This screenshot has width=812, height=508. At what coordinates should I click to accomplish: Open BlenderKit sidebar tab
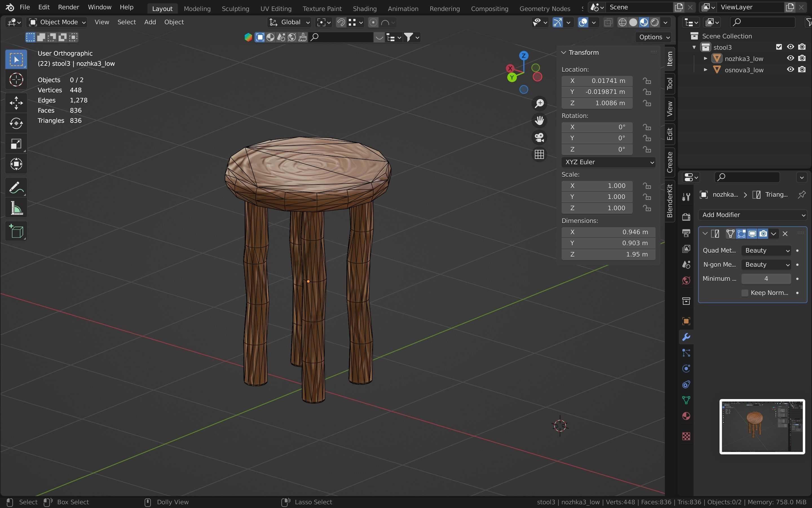[670, 201]
